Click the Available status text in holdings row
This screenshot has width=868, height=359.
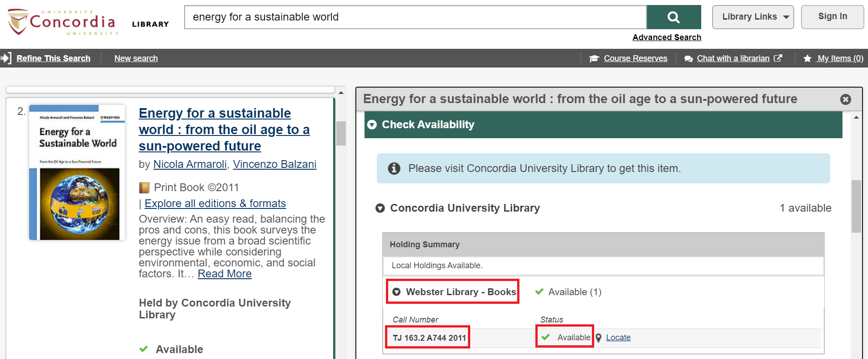point(574,338)
